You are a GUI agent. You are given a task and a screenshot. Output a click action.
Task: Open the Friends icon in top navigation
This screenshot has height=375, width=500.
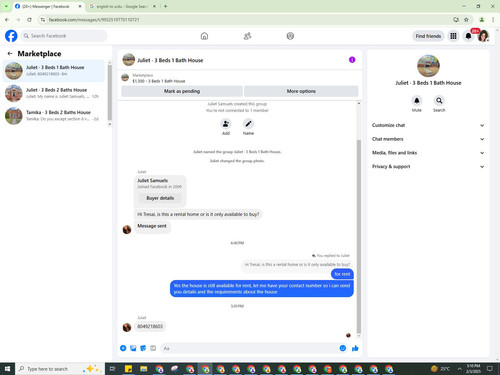tap(247, 36)
